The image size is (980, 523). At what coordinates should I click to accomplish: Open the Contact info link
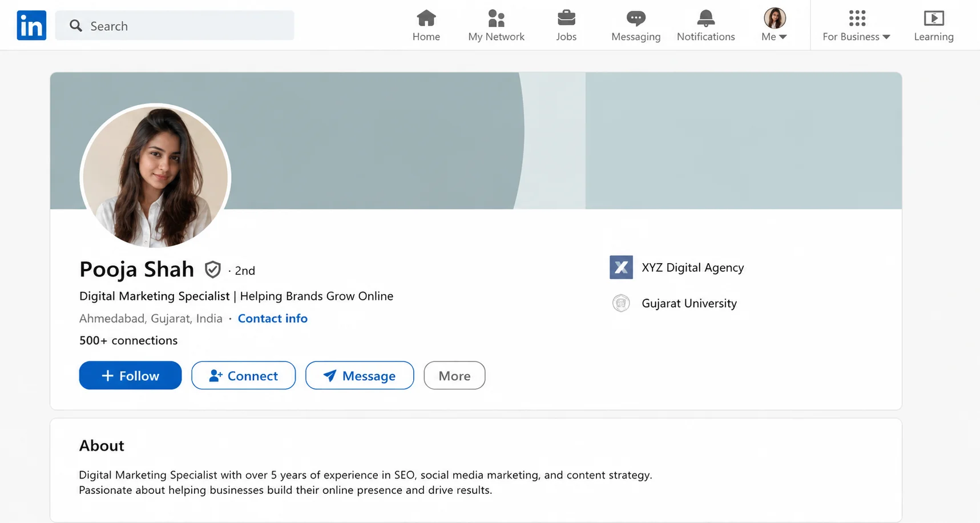[x=273, y=319]
